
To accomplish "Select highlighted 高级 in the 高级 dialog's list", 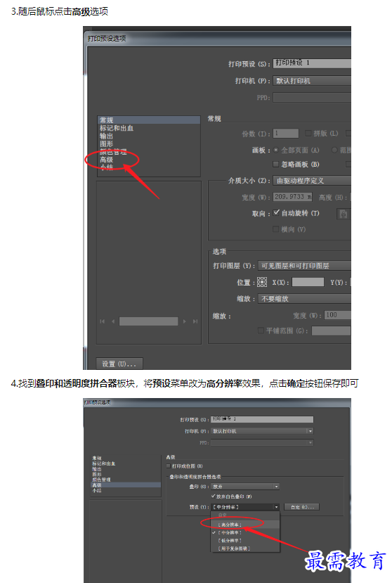I will tap(126, 485).
